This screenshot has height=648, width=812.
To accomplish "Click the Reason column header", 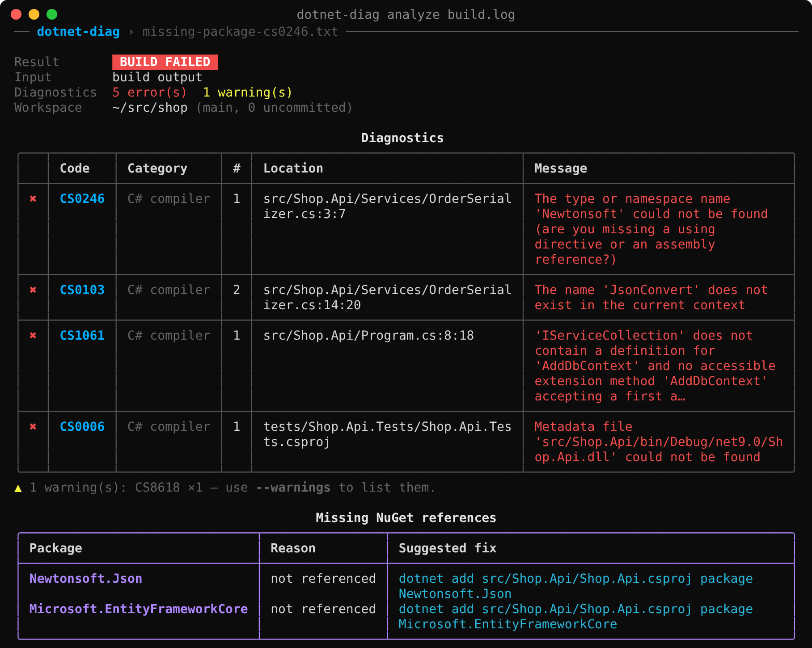I will [293, 548].
